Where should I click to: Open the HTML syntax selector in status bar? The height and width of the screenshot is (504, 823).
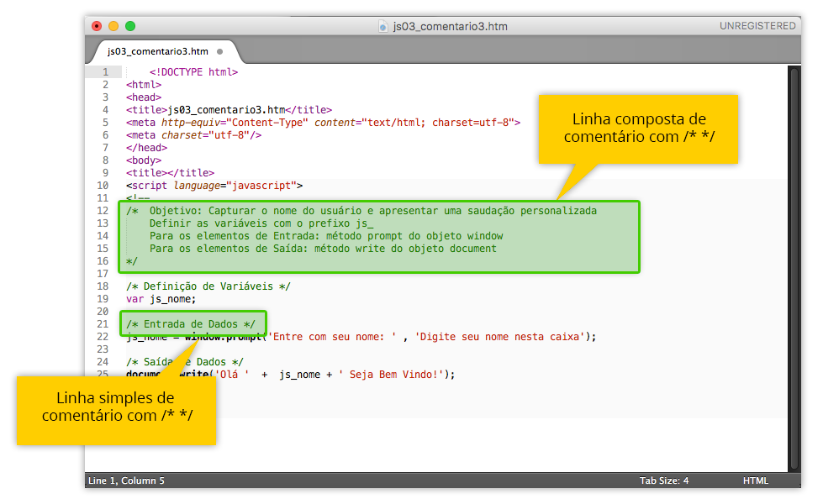pos(755,480)
